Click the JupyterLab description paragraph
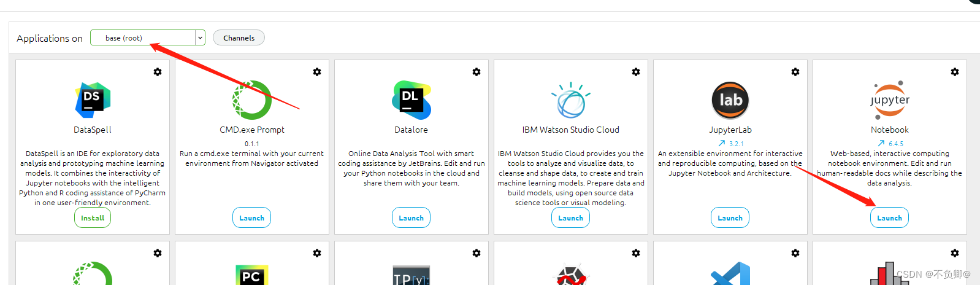The width and height of the screenshot is (980, 285). (730, 163)
